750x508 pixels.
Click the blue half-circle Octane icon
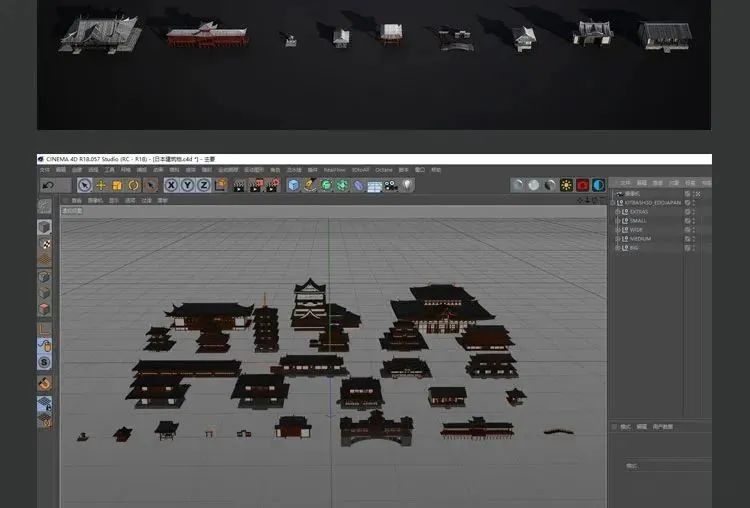pos(598,185)
